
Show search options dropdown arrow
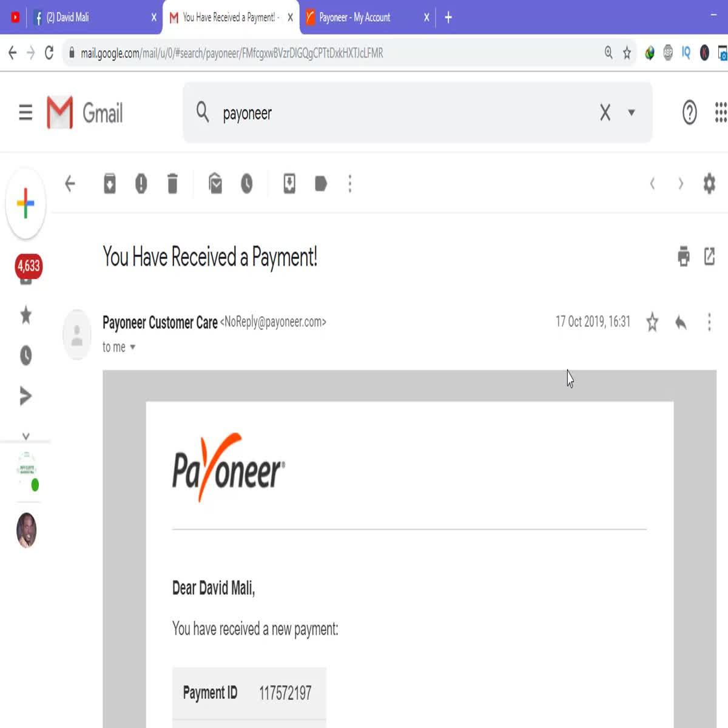(632, 113)
